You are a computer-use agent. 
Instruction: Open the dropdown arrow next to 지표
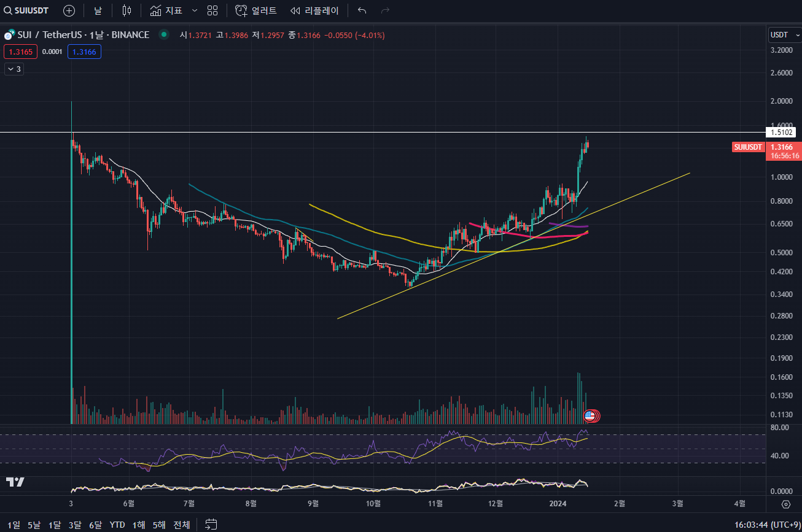195,10
